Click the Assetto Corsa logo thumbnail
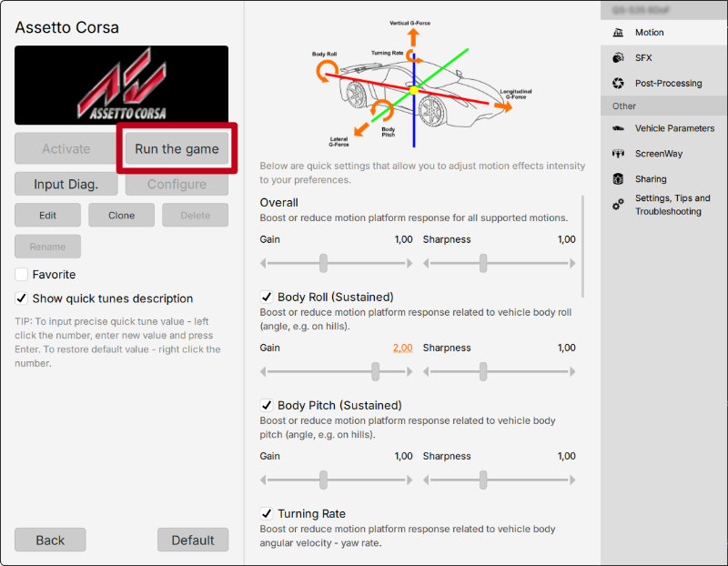 pos(121,85)
